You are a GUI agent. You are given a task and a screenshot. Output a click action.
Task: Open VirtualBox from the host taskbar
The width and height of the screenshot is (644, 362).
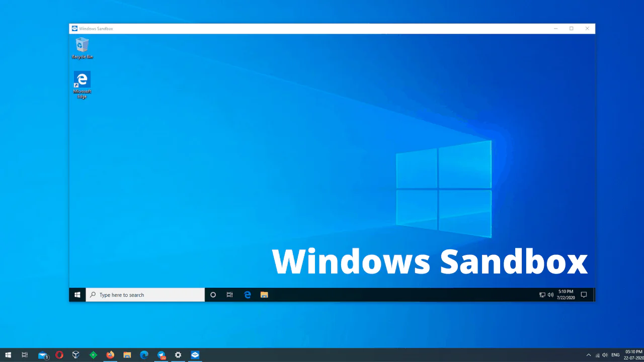76,355
